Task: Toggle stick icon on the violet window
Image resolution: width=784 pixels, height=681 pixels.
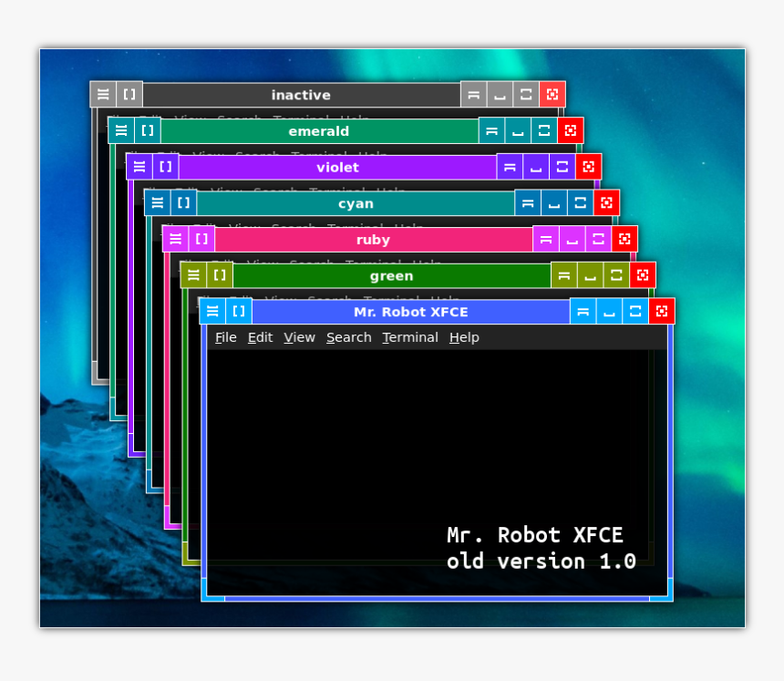Action: [166, 167]
